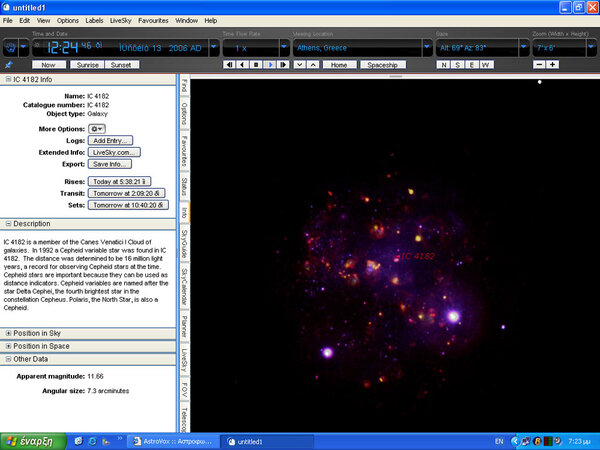Click the Add Entry... logs button
The height and width of the screenshot is (450, 600).
[111, 141]
